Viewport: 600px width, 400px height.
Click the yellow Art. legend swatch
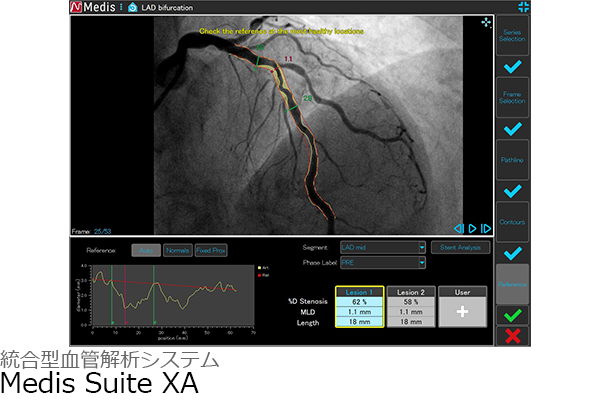[259, 268]
